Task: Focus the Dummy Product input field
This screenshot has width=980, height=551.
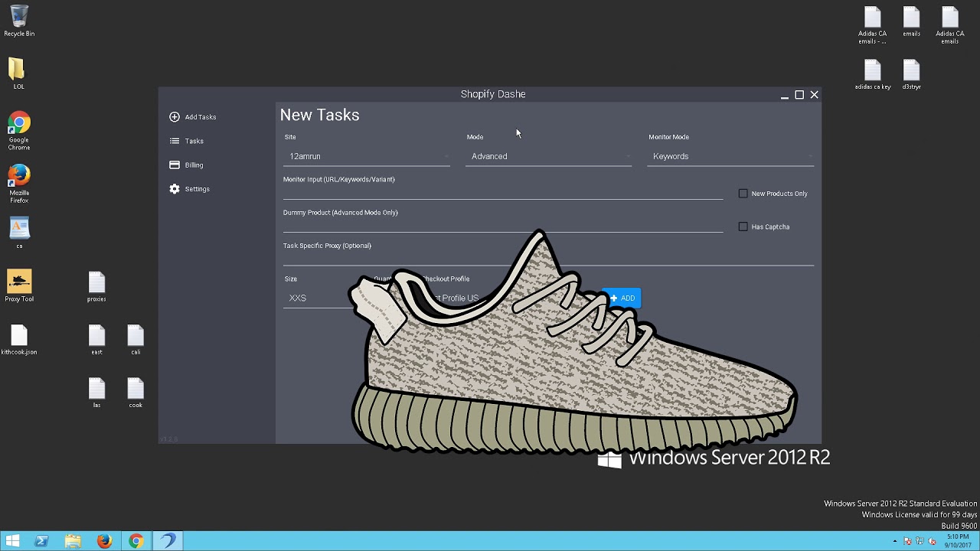Action: pyautogui.click(x=503, y=224)
